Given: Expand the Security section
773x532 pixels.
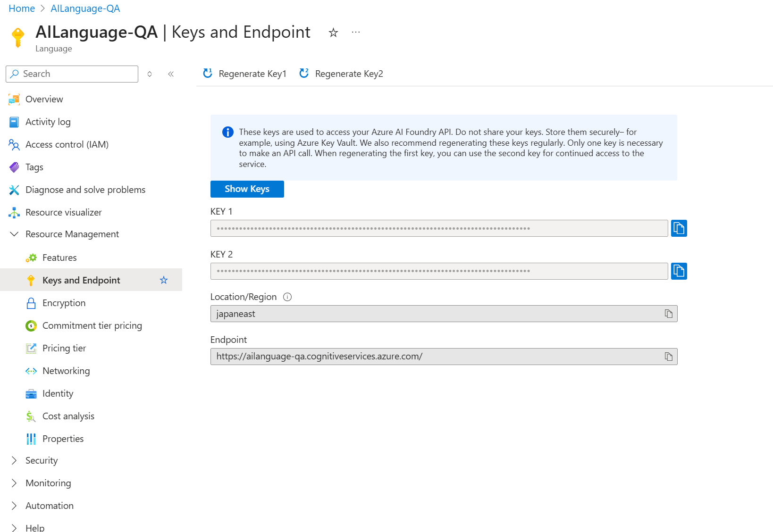Looking at the screenshot, I should [14, 461].
